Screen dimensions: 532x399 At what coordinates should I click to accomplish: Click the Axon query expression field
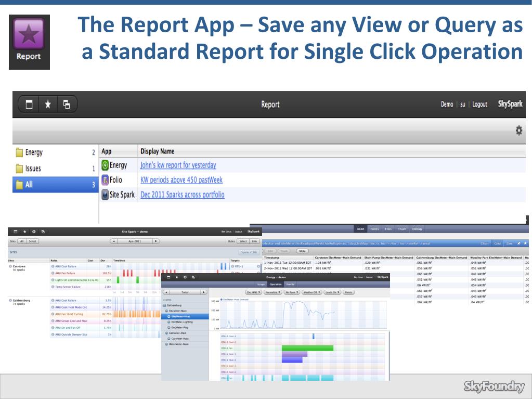pos(370,243)
